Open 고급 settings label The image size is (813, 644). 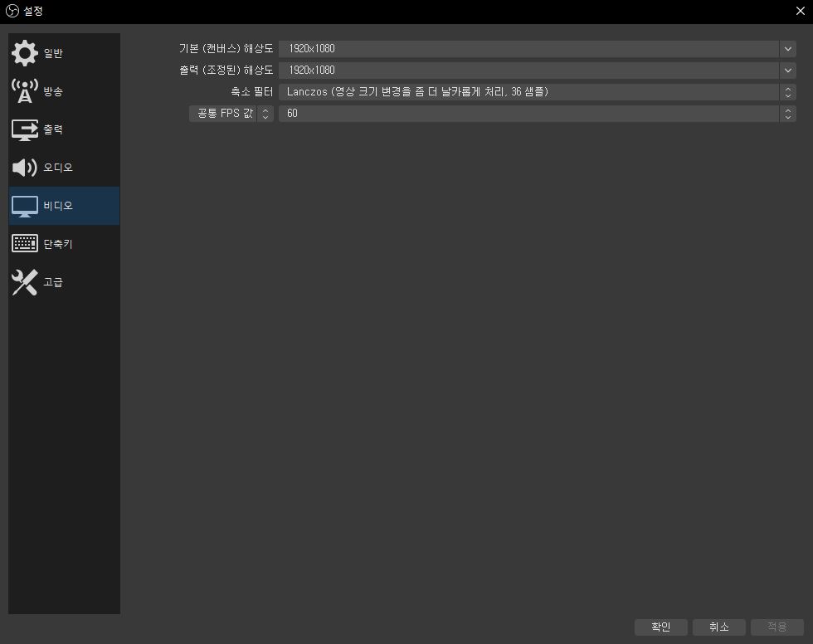(x=53, y=282)
